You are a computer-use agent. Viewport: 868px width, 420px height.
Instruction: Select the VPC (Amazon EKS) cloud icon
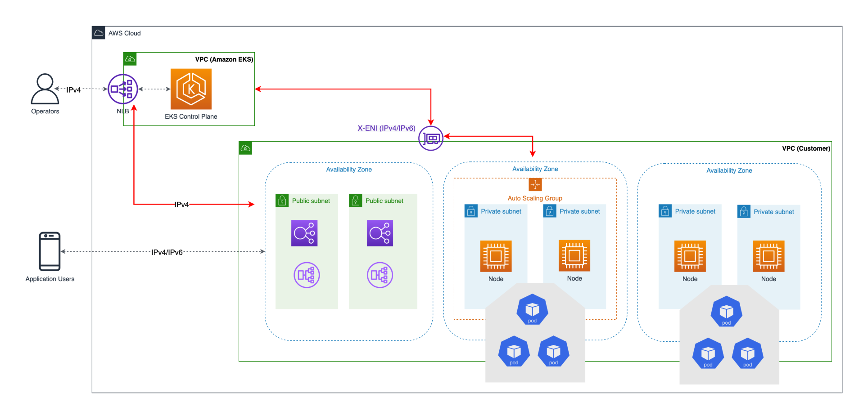click(130, 59)
